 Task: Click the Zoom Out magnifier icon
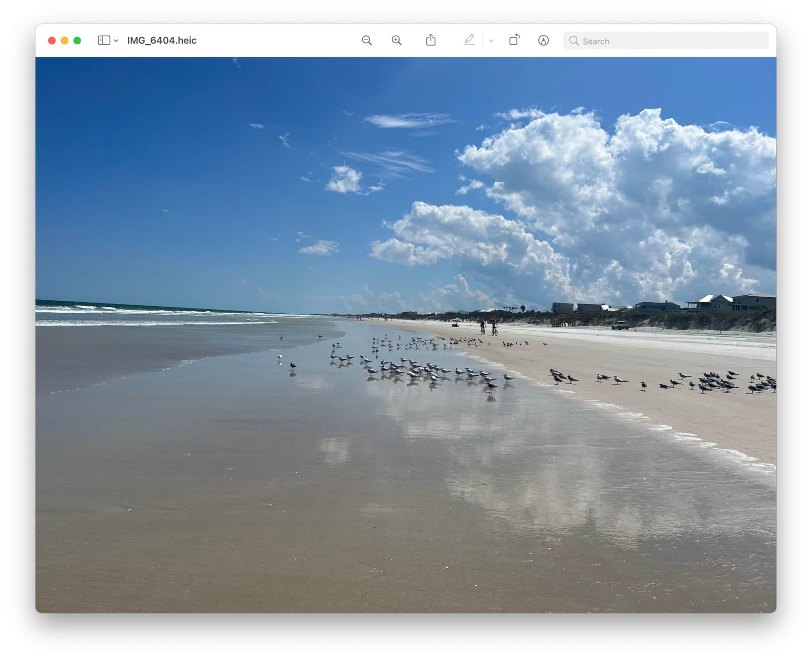(x=367, y=41)
